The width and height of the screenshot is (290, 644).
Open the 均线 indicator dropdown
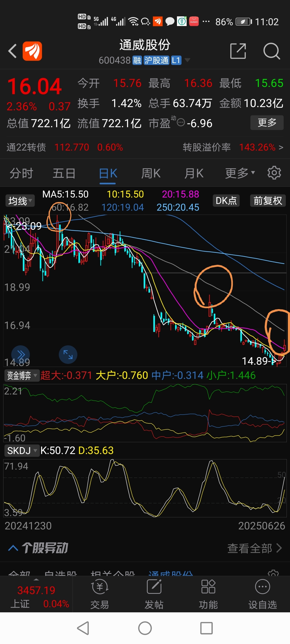pyautogui.click(x=20, y=201)
